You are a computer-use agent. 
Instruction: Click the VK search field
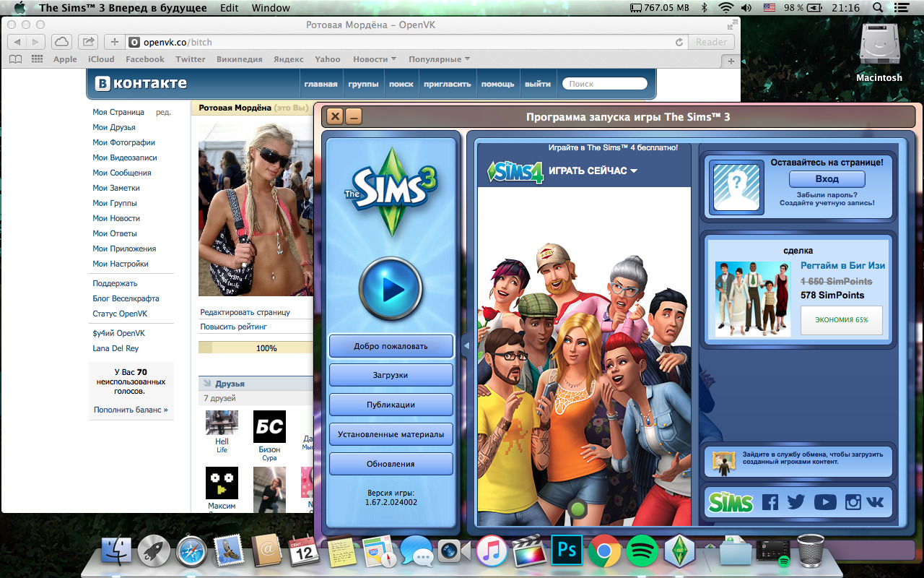(605, 84)
